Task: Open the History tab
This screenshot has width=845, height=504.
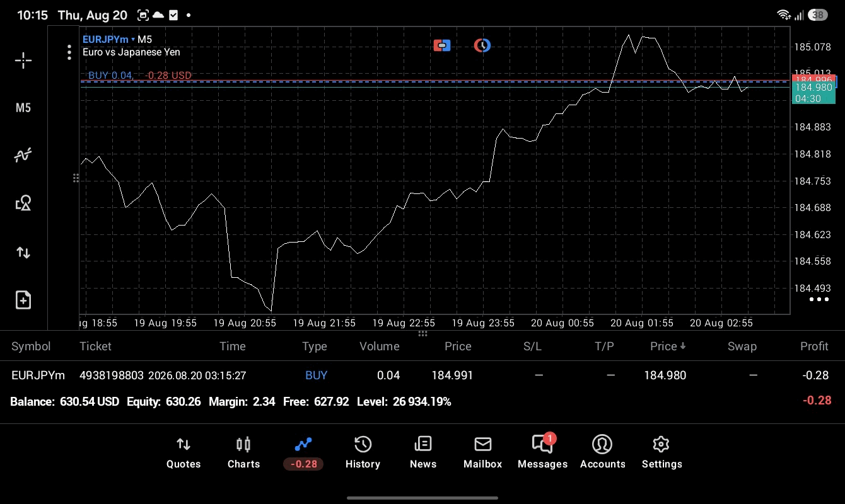Action: (363, 453)
